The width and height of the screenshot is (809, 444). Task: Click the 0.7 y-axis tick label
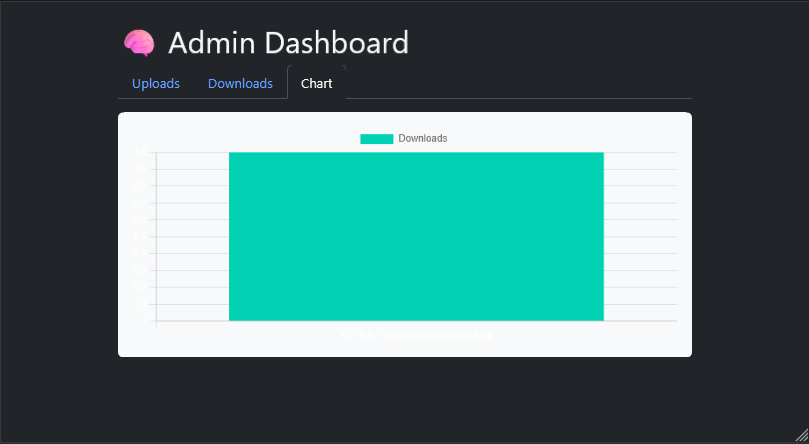coord(141,203)
